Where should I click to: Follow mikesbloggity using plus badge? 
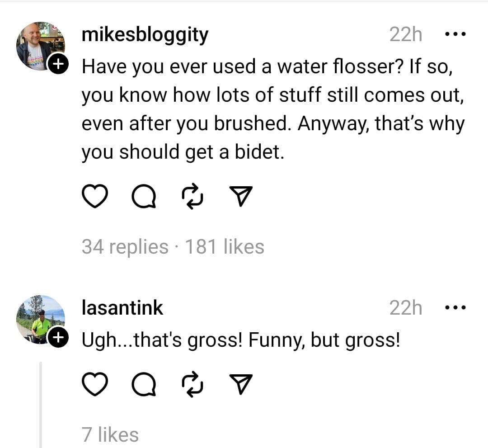(57, 65)
